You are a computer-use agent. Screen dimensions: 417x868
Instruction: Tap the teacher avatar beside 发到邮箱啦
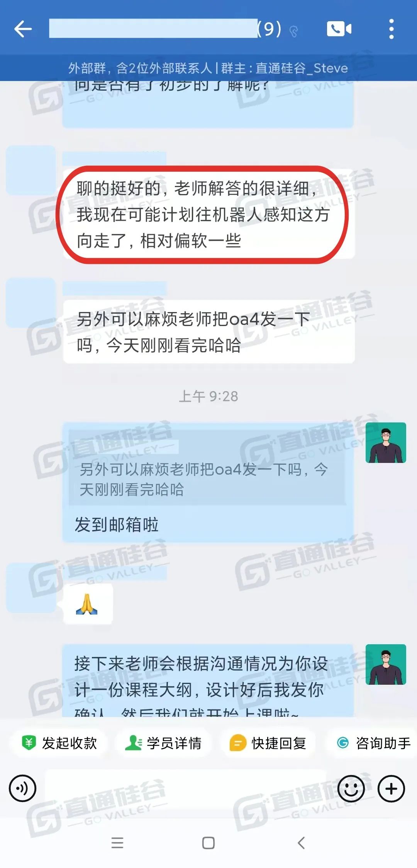(386, 442)
